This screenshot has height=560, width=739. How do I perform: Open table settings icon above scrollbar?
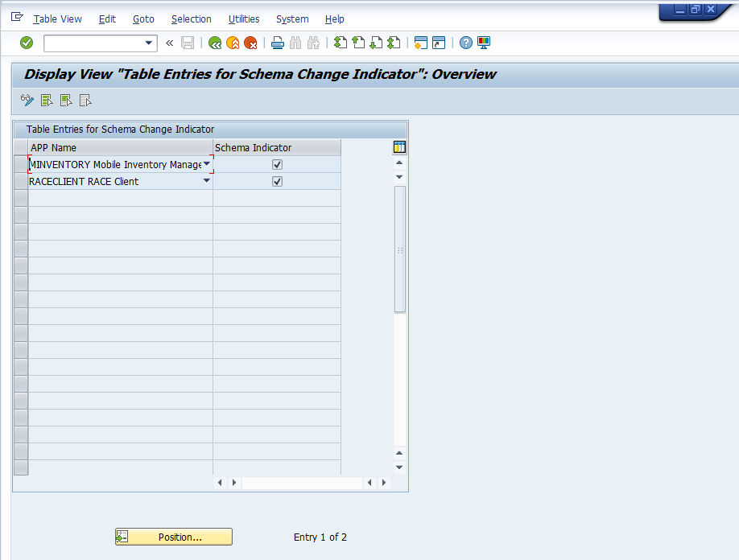tap(399, 147)
